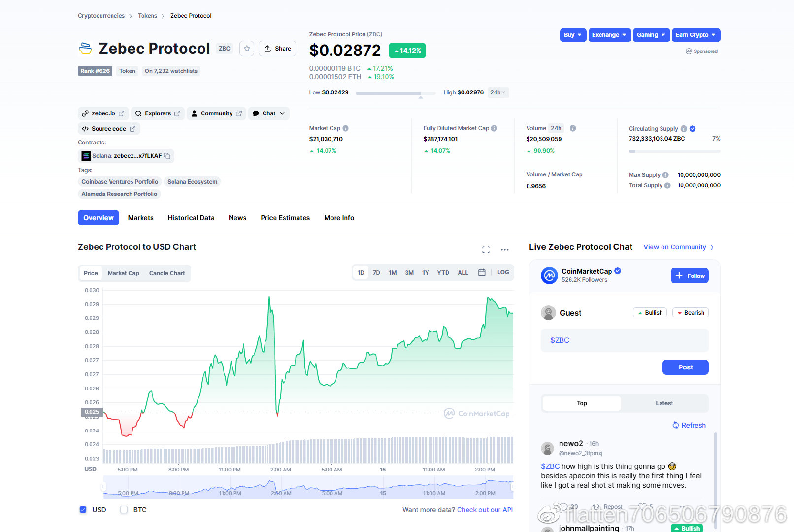The width and height of the screenshot is (794, 532).
Task: Click Volume 24h info icon
Action: 573,128
